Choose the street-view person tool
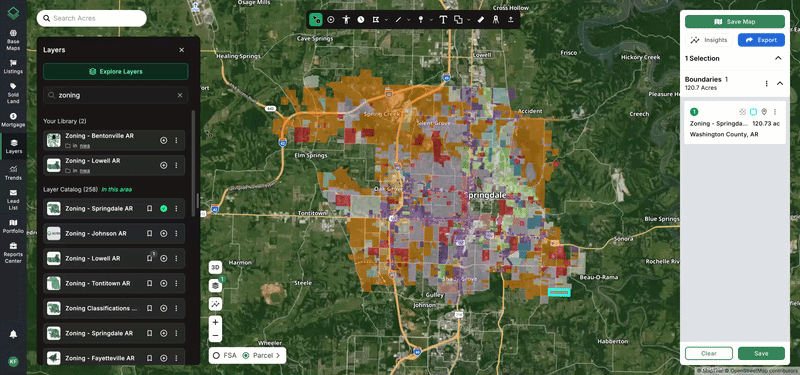 point(346,20)
